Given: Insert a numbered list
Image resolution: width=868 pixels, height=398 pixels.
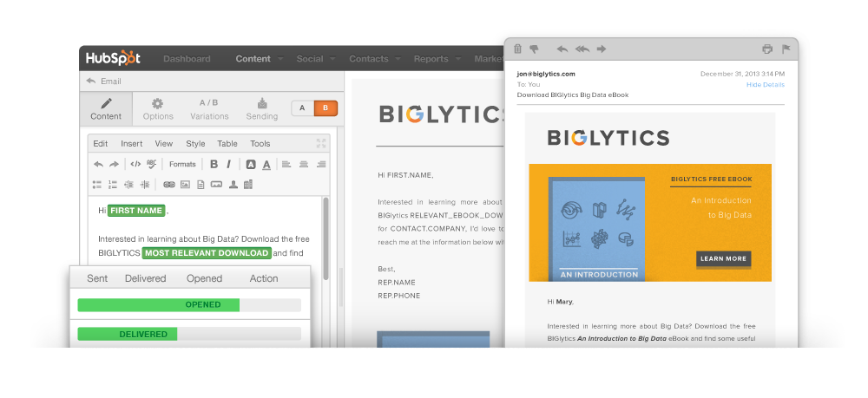Looking at the screenshot, I should [113, 185].
